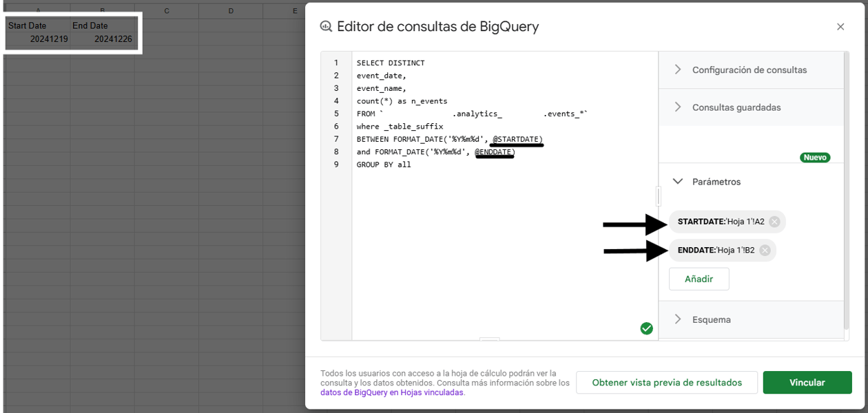Click the green Vincular button

tap(807, 383)
